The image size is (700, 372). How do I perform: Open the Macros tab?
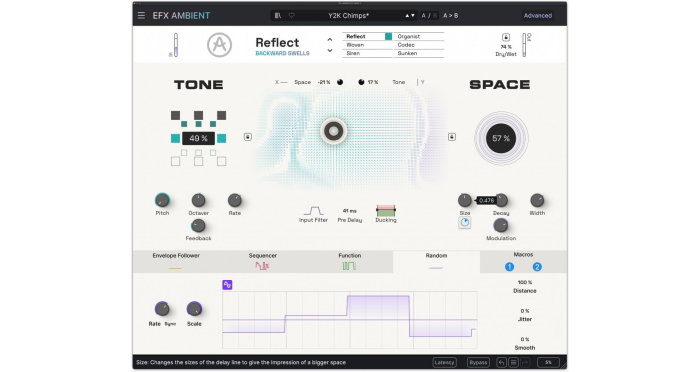[523, 262]
